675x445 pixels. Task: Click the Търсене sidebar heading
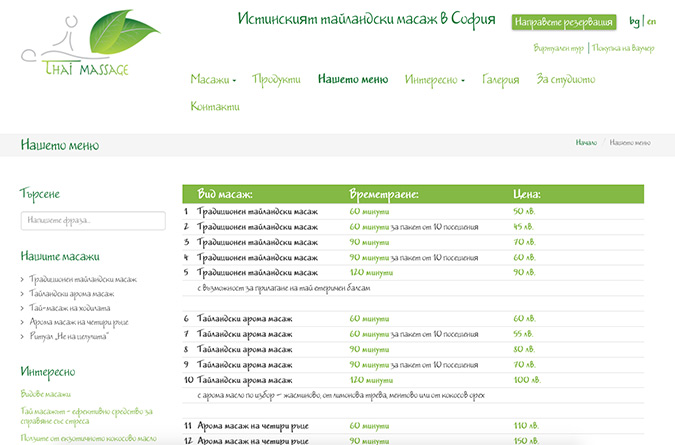(40, 195)
